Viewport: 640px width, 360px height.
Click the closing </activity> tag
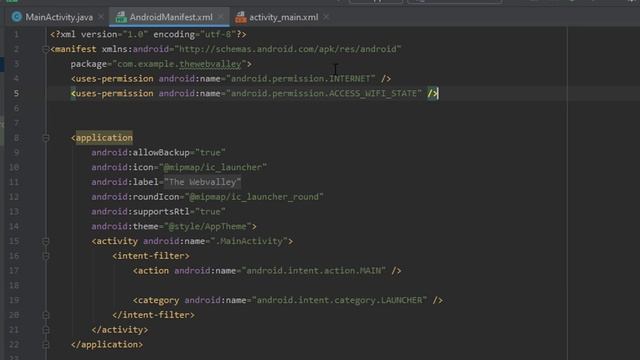click(x=120, y=329)
